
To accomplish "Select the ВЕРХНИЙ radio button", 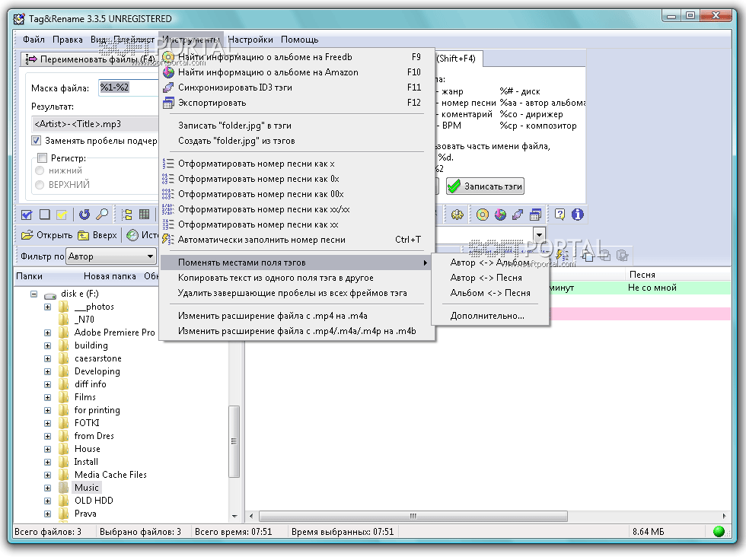I will 40,184.
